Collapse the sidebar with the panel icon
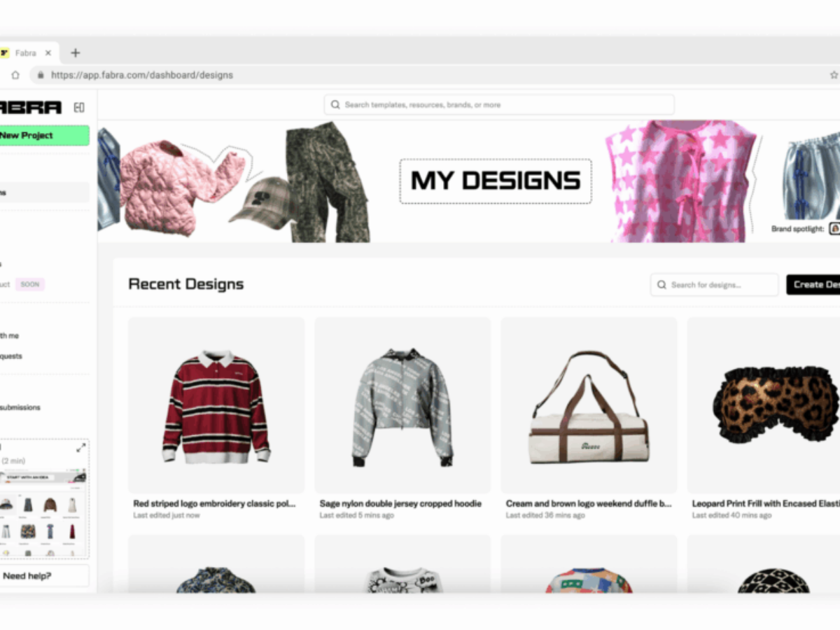 pos(79,107)
